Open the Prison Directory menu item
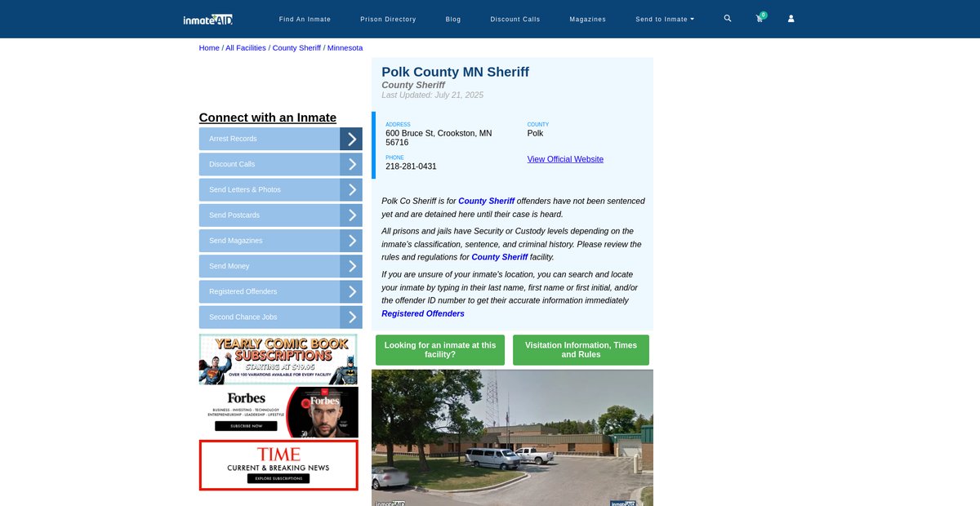Viewport: 980px width, 506px height. [388, 19]
